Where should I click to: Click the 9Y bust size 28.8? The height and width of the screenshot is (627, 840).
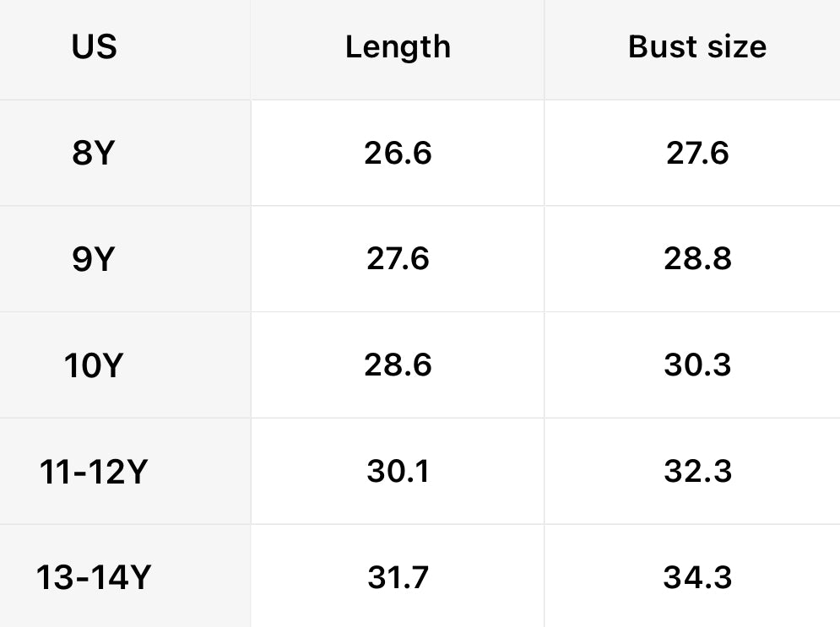(697, 259)
